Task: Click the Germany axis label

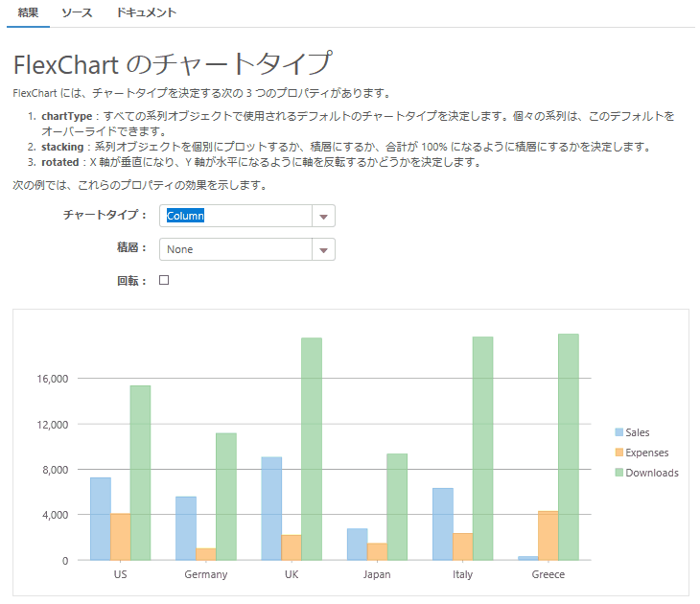Action: [206, 574]
